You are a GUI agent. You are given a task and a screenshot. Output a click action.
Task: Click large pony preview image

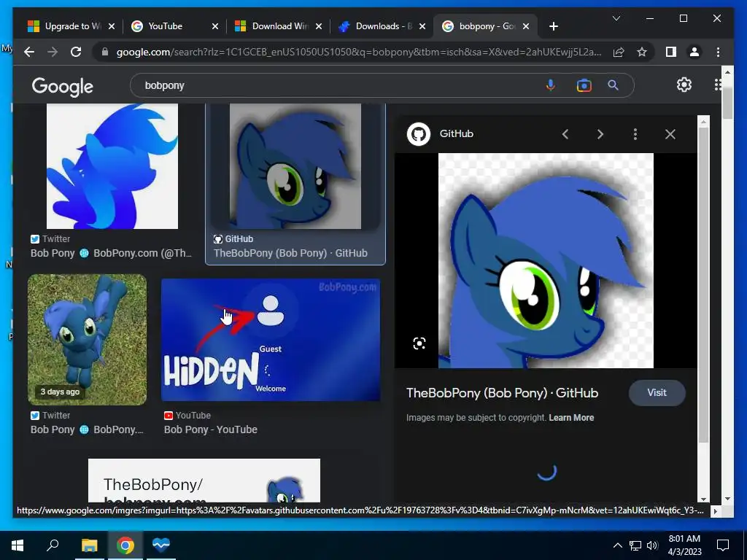coord(546,260)
